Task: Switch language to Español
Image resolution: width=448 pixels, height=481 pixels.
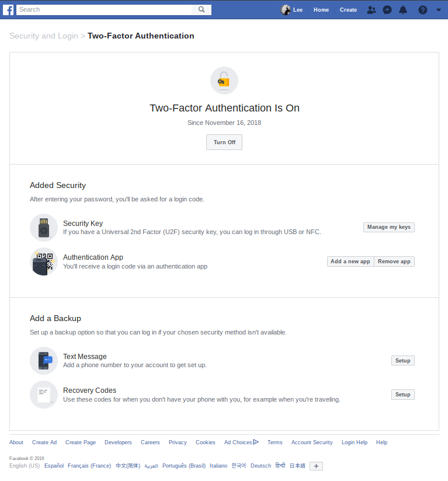Action: (54, 466)
